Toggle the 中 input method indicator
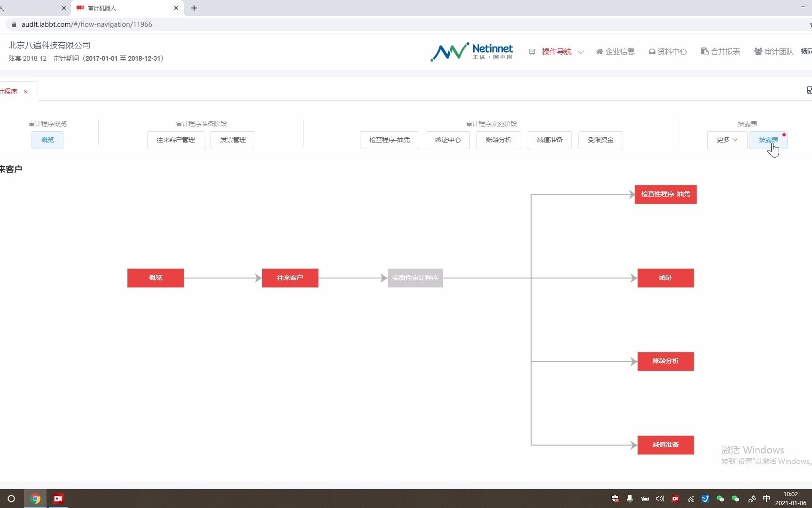The height and width of the screenshot is (508, 812). (766, 499)
